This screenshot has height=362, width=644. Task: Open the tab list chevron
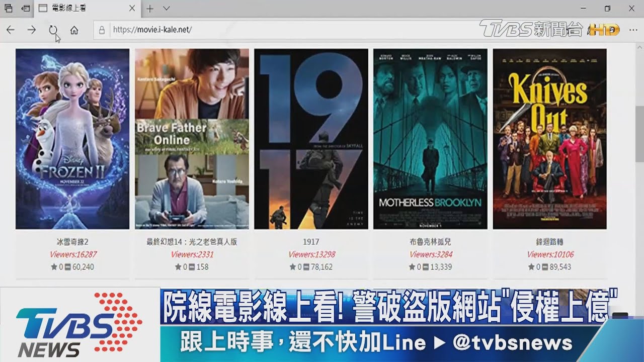(x=167, y=9)
